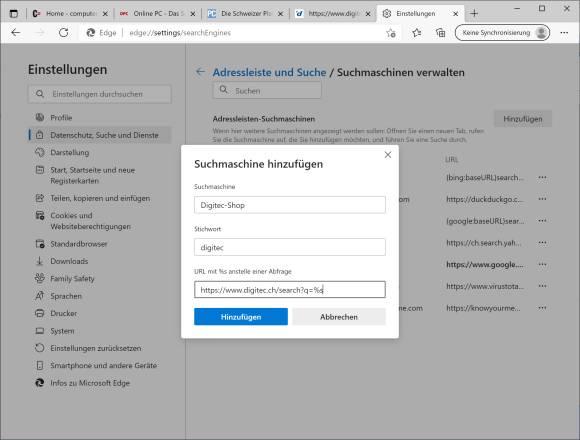The width and height of the screenshot is (580, 440).
Task: Click the blue Hinzufügen button in dialog
Action: [241, 317]
